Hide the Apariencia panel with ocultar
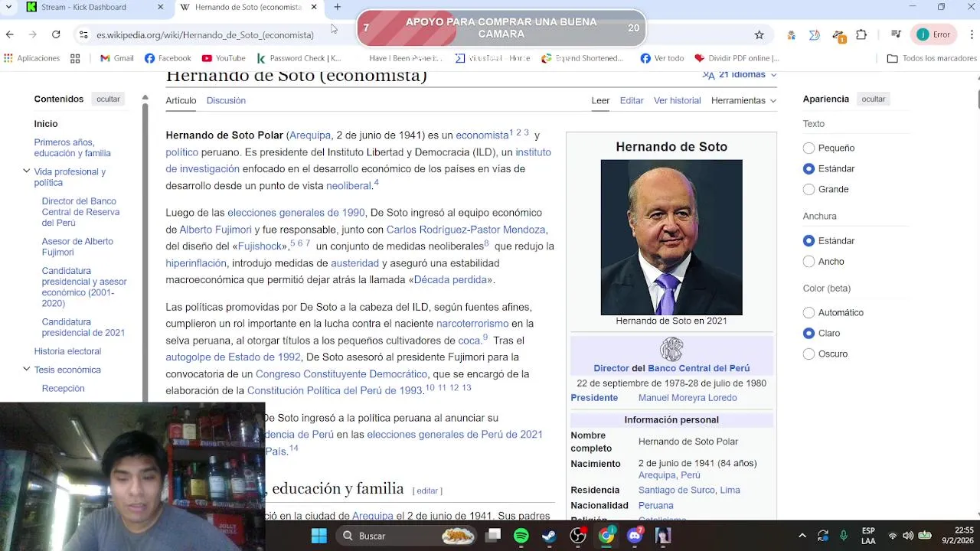This screenshot has height=551, width=980. 873,99
